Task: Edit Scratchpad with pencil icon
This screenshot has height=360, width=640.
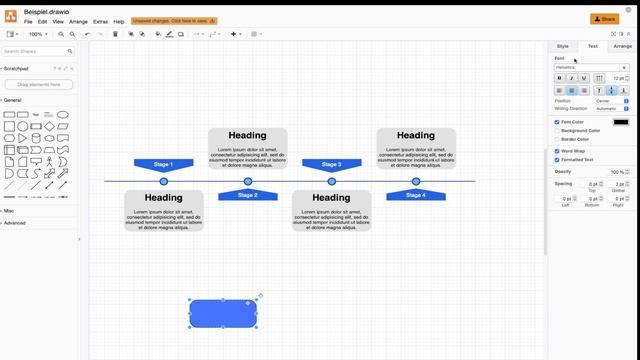Action: pos(65,69)
